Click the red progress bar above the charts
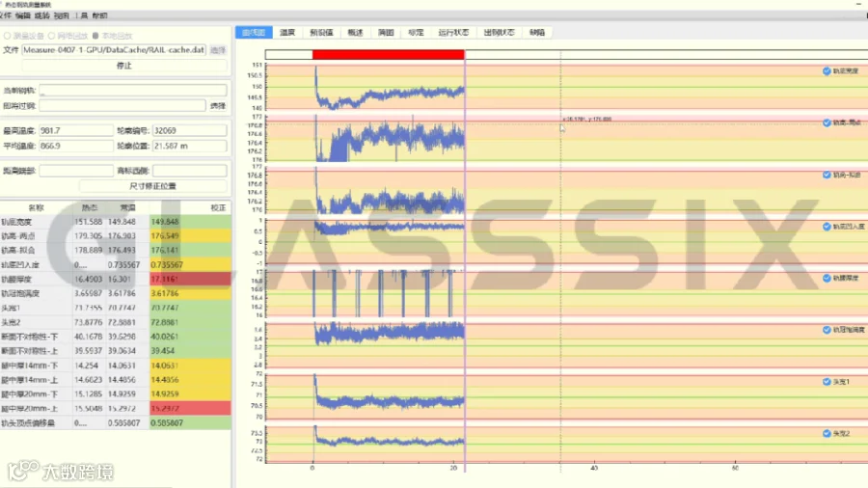Viewport: 868px width, 488px height. tap(388, 54)
